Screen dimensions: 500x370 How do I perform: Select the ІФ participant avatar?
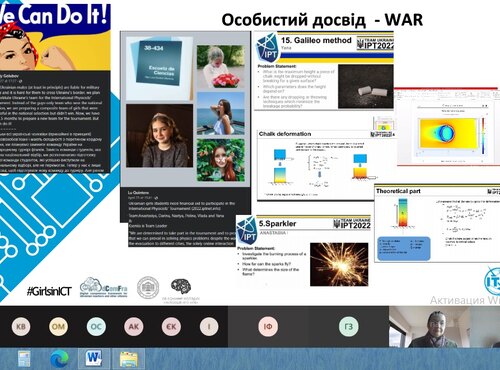pos(268,327)
